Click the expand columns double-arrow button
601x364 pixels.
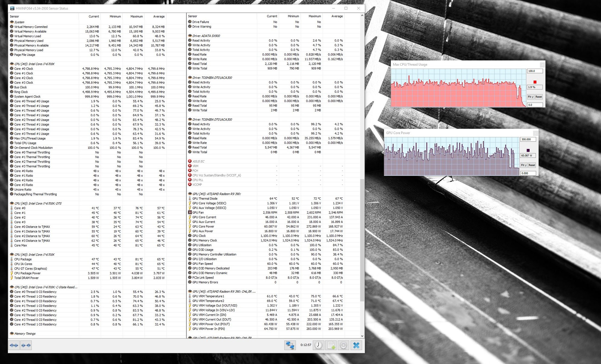click(x=14, y=345)
